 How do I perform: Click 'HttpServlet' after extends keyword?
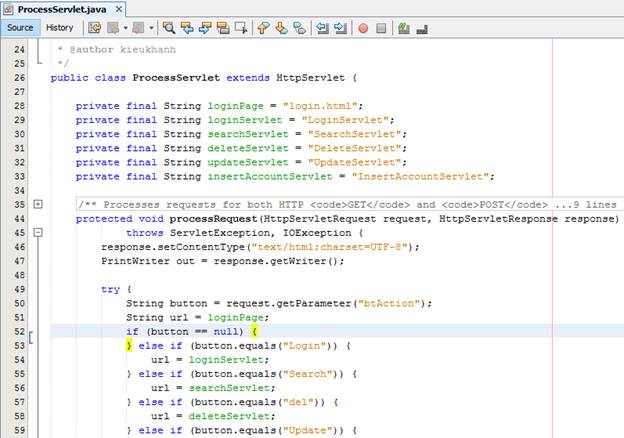pyautogui.click(x=310, y=78)
